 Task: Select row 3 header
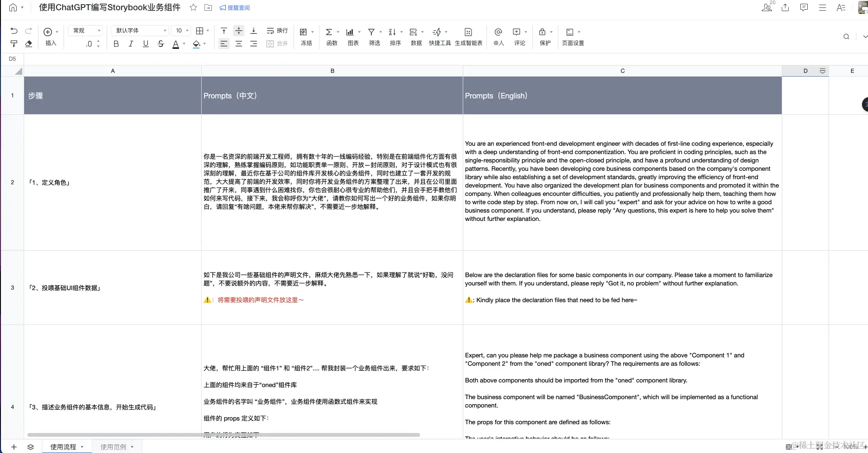[13, 288]
